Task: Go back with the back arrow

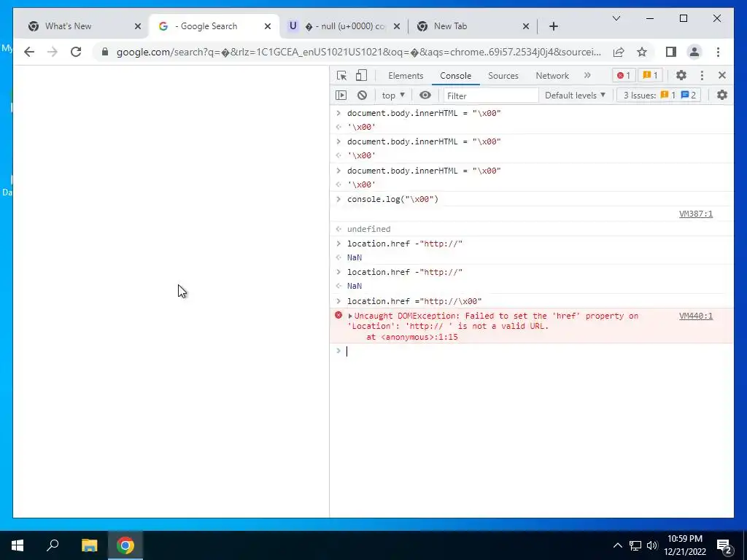Action: coord(29,52)
